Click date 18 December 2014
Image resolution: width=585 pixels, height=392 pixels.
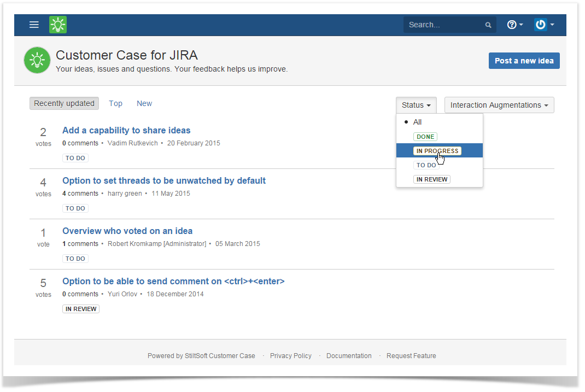(x=175, y=294)
